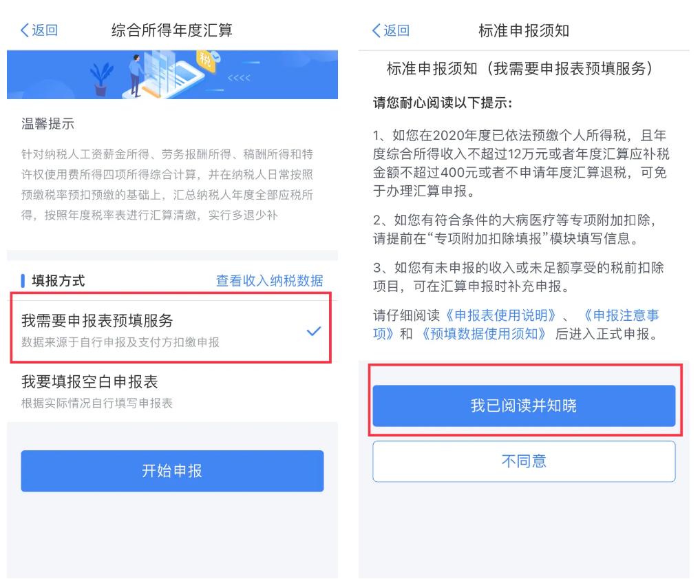This screenshot has height=588, width=700.
Task: Open 《预填数据使用须知》 link
Action: click(484, 334)
